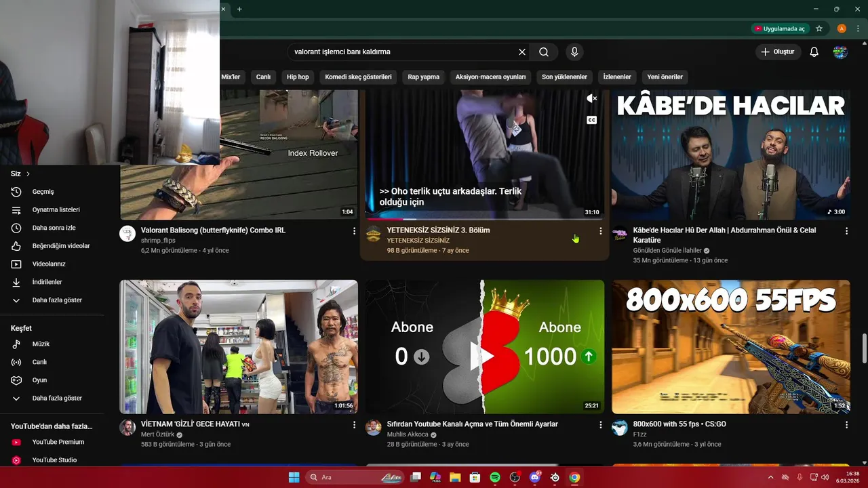Image resolution: width=868 pixels, height=488 pixels.
Task: Start voice search with the microphone icon
Action: pyautogui.click(x=574, y=52)
